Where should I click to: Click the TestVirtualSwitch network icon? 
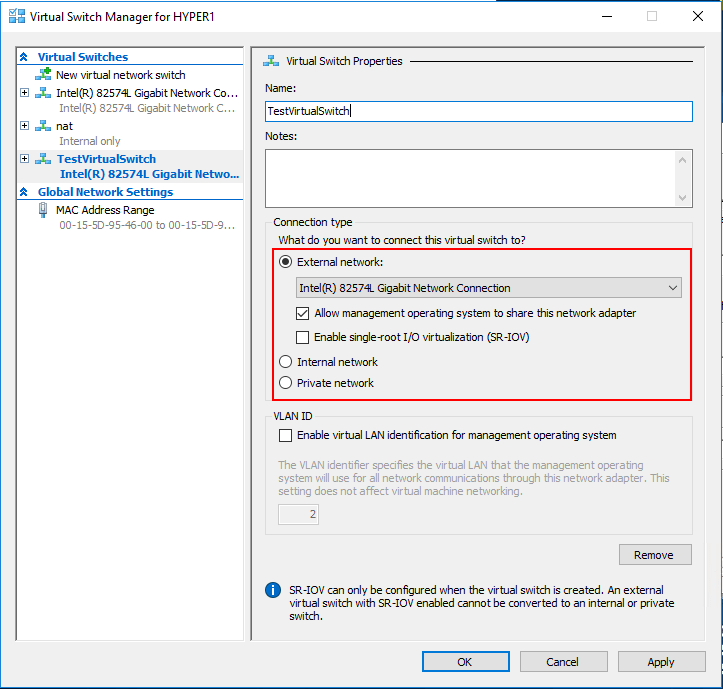(x=43, y=159)
